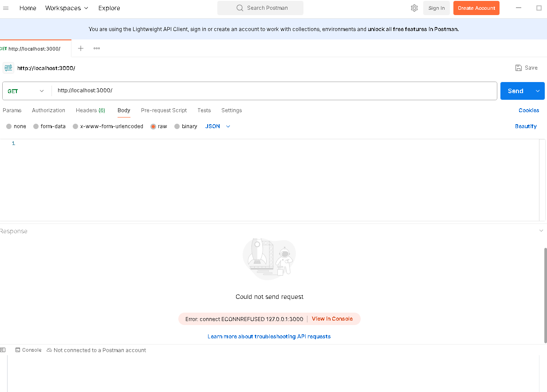Open the JSON format dropdown
This screenshot has width=547, height=392.
click(218, 126)
